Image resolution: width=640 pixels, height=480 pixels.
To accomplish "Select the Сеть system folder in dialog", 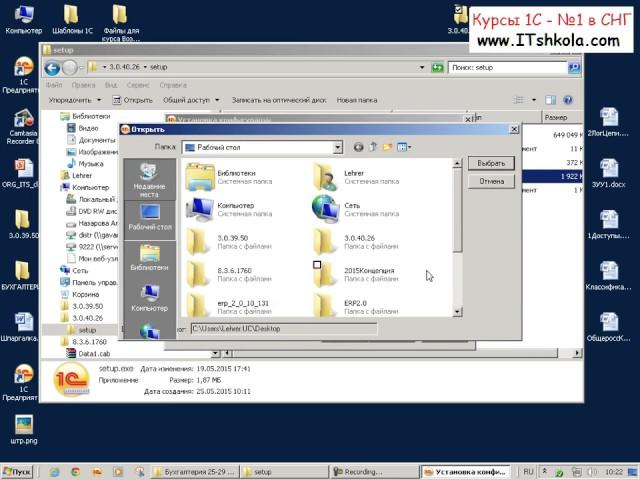I will [x=356, y=209].
